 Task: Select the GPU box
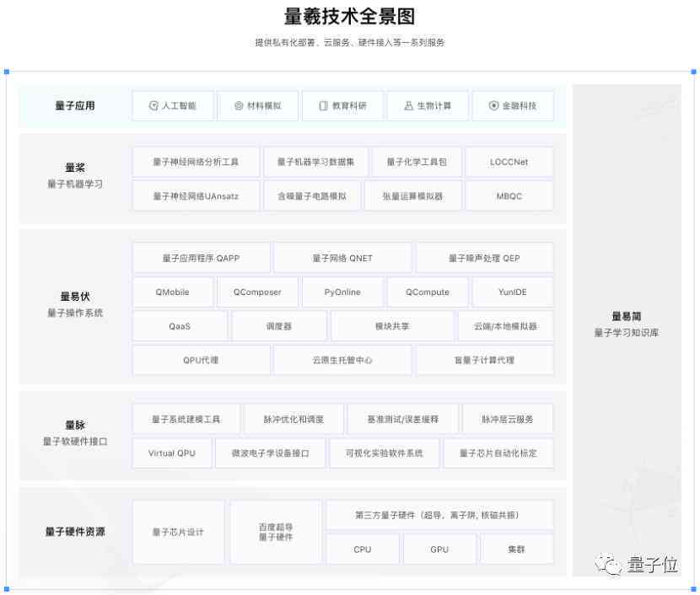(x=439, y=549)
